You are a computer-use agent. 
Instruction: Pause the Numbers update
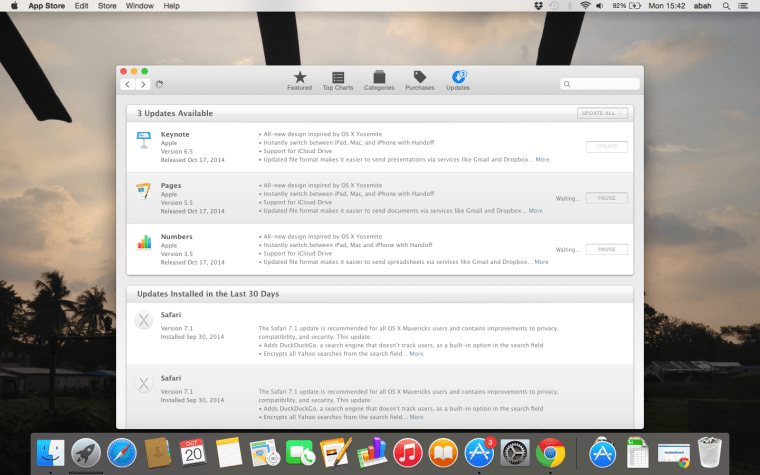point(606,249)
